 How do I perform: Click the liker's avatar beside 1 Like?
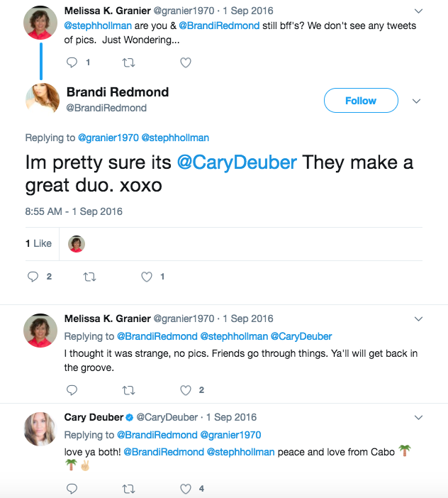tap(77, 244)
